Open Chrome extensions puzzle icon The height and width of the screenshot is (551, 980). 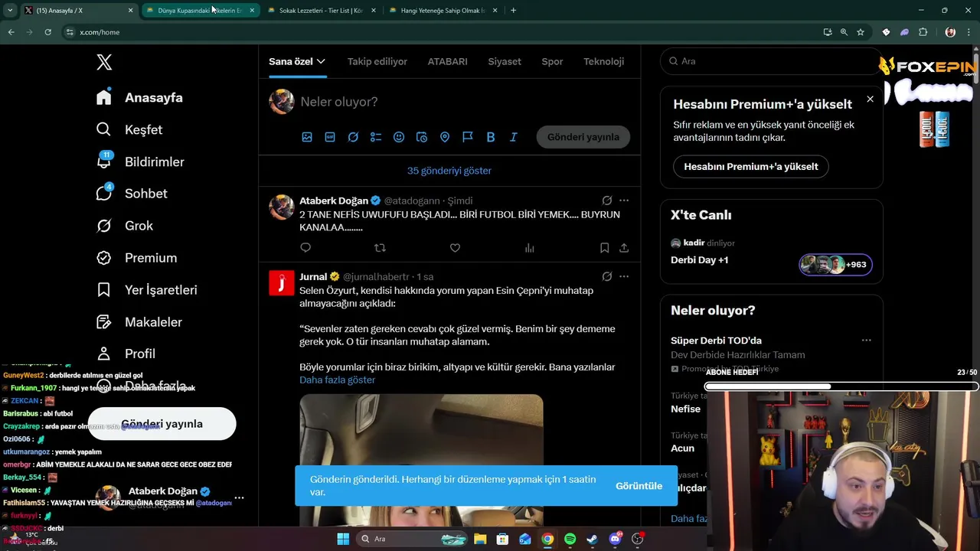click(923, 32)
